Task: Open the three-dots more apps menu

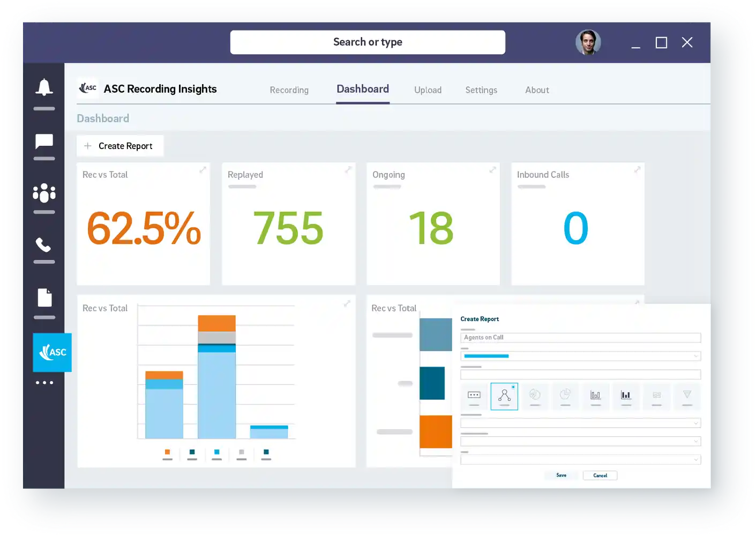Action: pyautogui.click(x=44, y=383)
